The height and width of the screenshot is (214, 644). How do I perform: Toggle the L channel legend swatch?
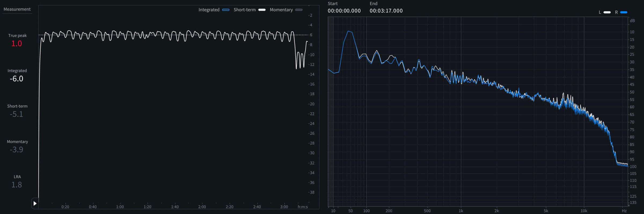[607, 12]
